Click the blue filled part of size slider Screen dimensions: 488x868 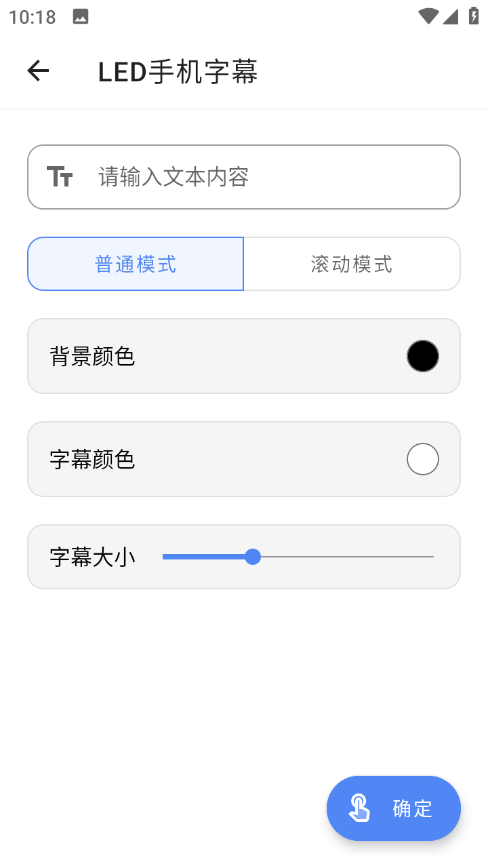coord(203,557)
